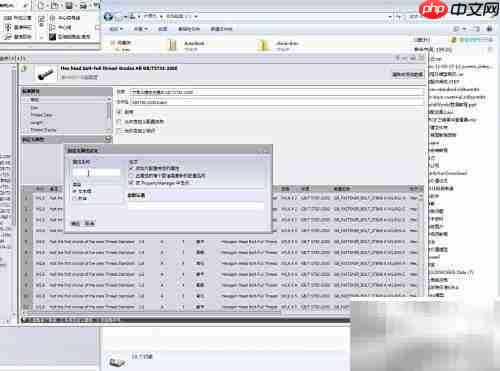This screenshot has height=371, width=500.
Task: Click the bolt thumbnail beside the Hex Head Bolt title
Action: (45, 73)
